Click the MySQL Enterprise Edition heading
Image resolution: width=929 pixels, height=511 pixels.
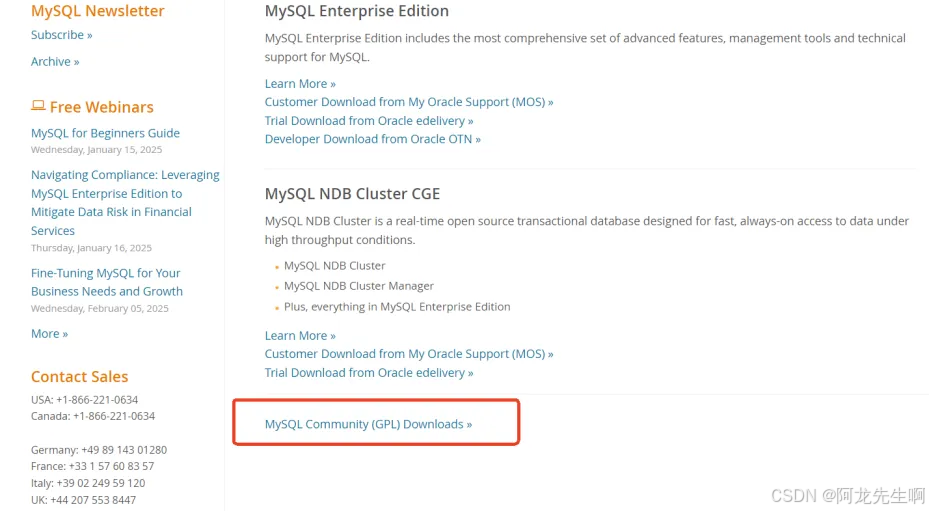click(356, 11)
